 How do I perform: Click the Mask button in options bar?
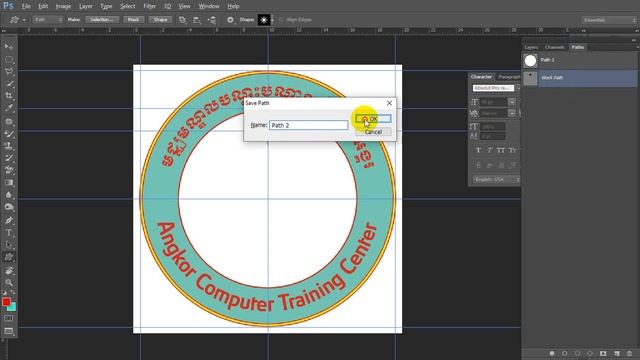(133, 20)
